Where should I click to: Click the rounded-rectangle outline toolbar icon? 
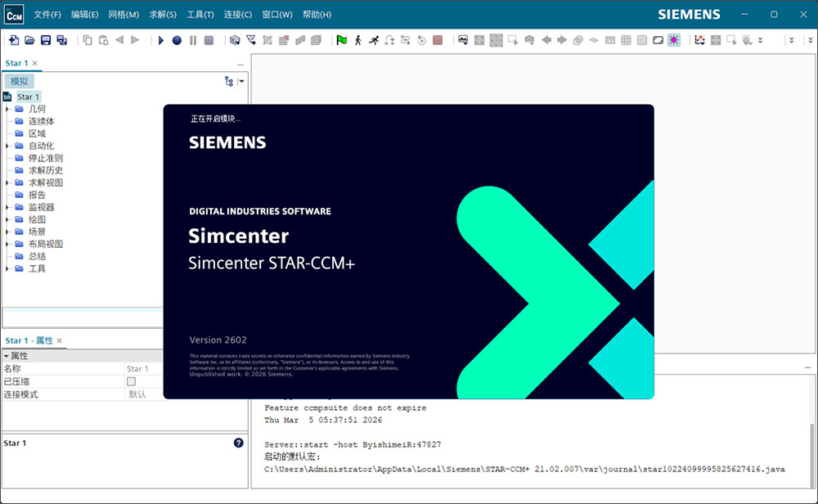(658, 40)
